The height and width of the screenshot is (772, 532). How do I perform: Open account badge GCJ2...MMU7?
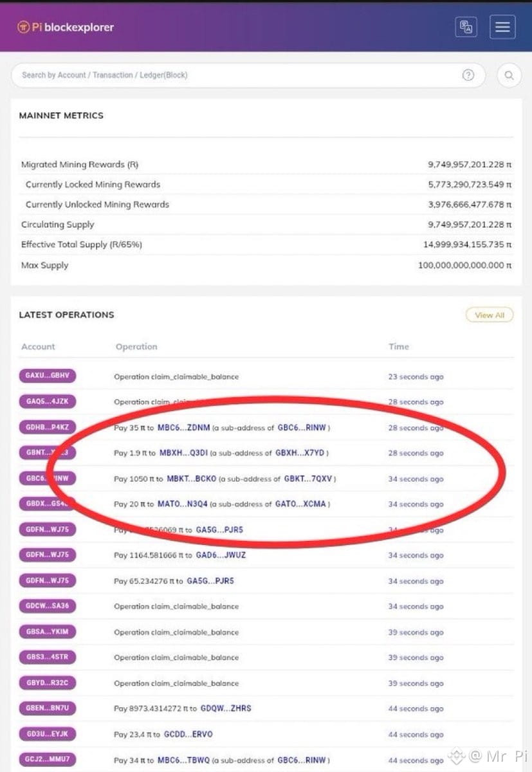coord(47,760)
